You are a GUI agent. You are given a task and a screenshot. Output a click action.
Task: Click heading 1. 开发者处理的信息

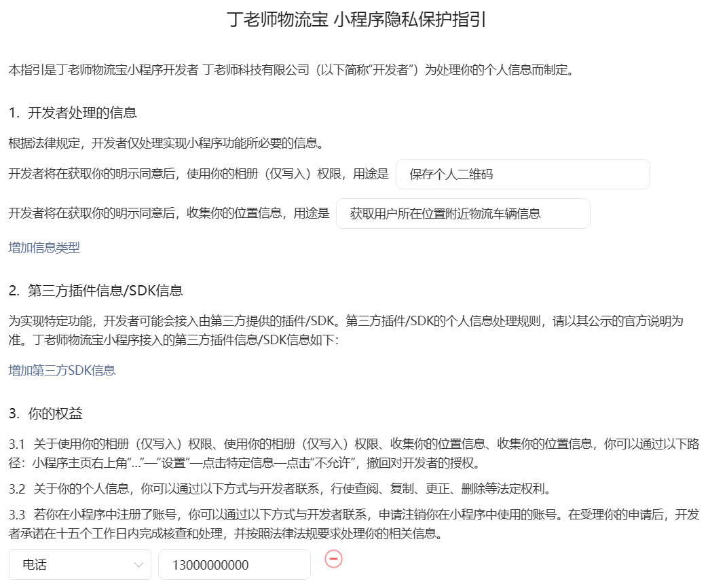tap(73, 112)
